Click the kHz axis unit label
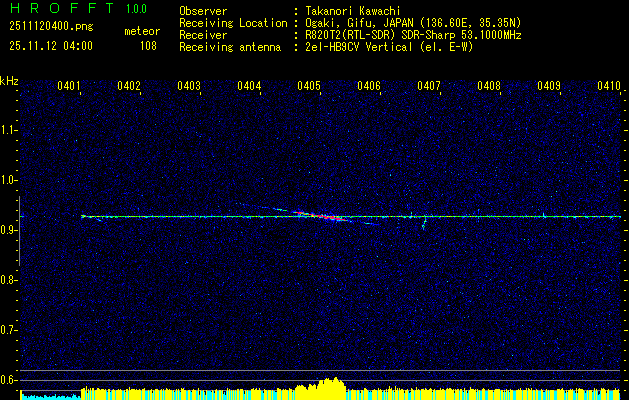 [x=9, y=80]
